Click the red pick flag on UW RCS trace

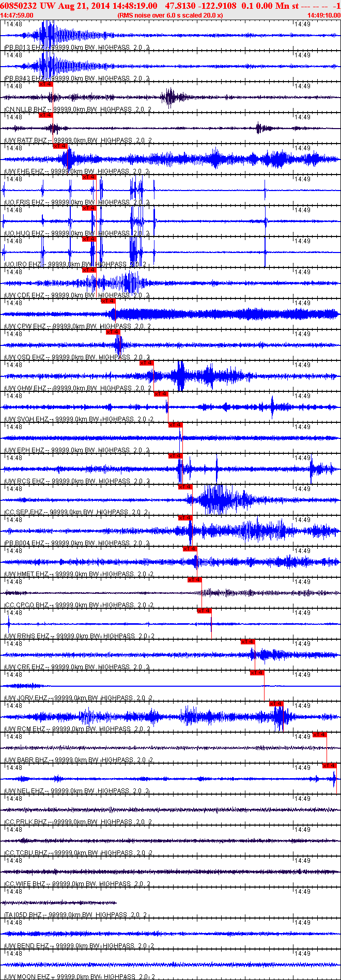click(176, 456)
